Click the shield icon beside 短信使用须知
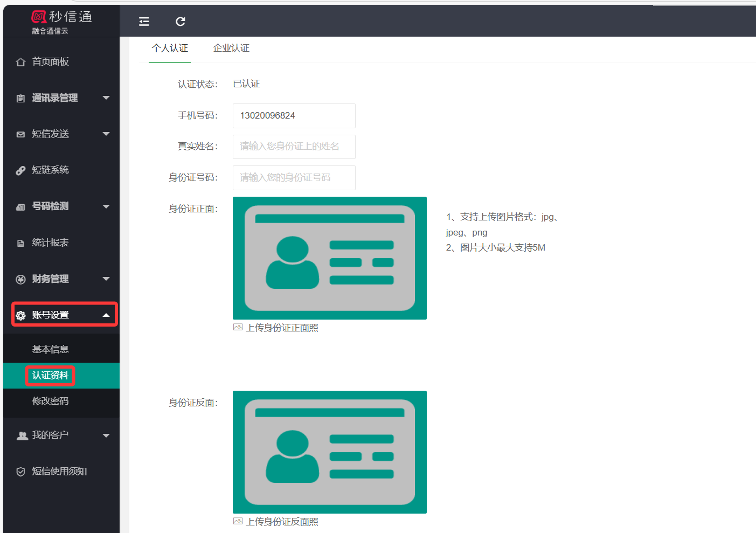 pos(20,472)
